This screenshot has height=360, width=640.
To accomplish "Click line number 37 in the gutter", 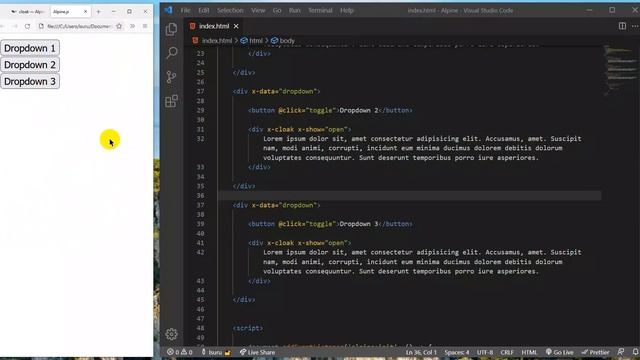I will 200,205.
